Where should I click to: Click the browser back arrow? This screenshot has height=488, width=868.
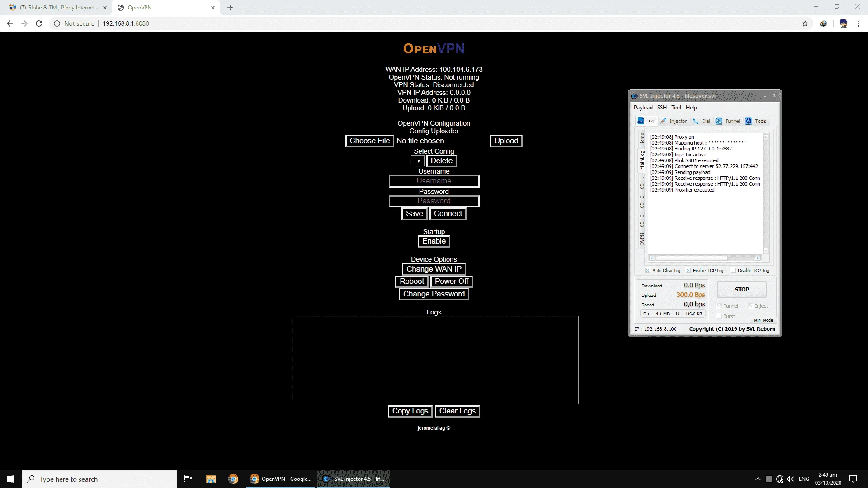10,23
